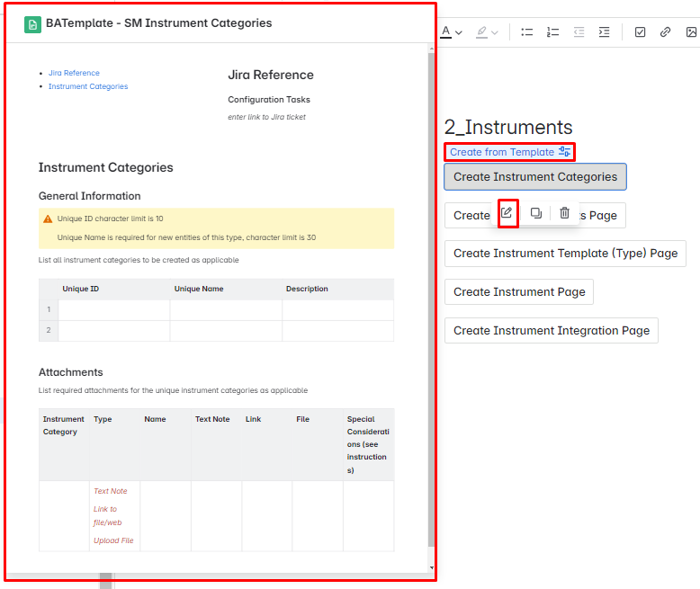Click the Special Considerations column header
This screenshot has width=700, height=589.
(x=368, y=444)
